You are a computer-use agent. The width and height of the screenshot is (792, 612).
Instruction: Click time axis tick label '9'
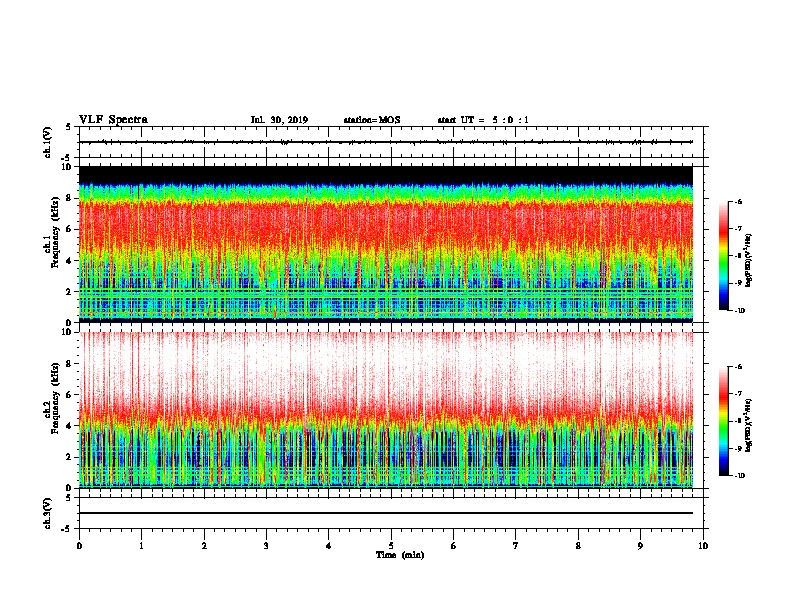tap(640, 545)
